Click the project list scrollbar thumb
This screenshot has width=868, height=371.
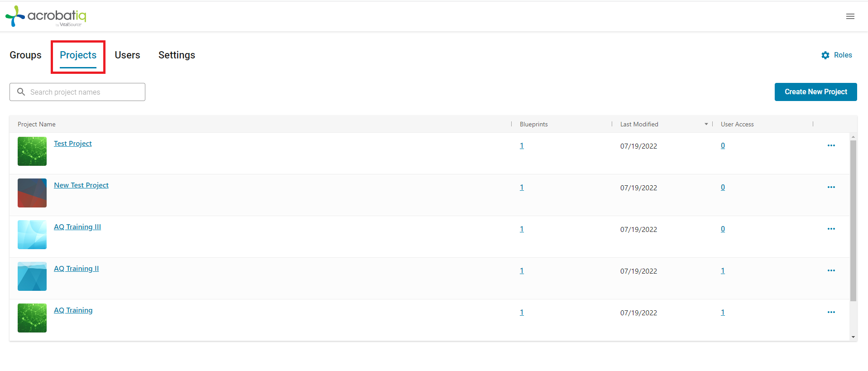click(853, 221)
